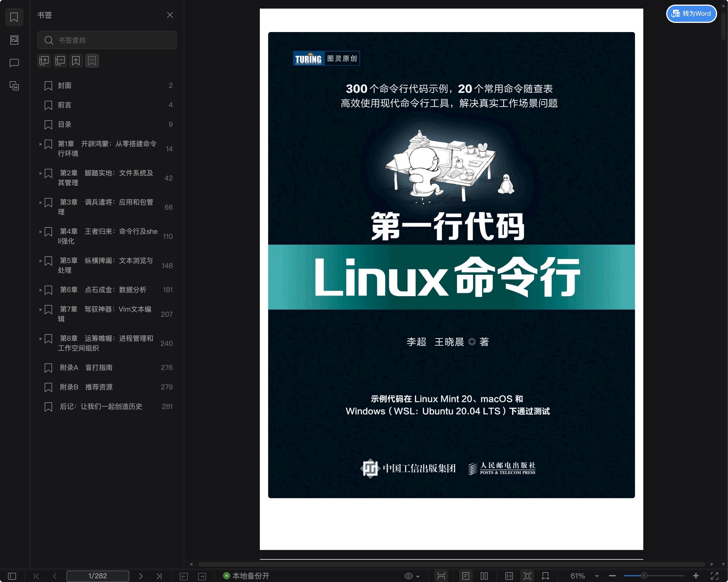The width and height of the screenshot is (728, 582).
Task: Enter fullscreen mode
Action: point(715,576)
